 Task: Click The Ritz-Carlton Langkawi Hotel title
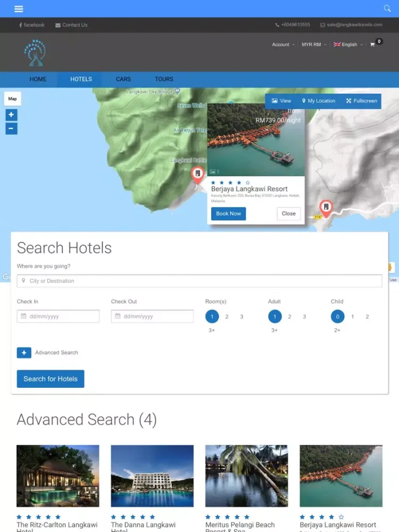tap(57, 527)
